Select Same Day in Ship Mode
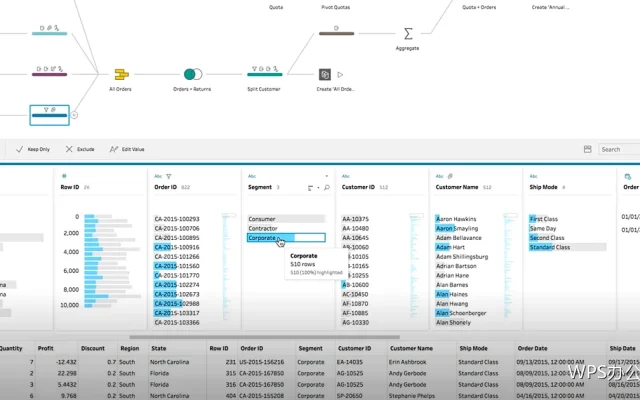 point(542,228)
